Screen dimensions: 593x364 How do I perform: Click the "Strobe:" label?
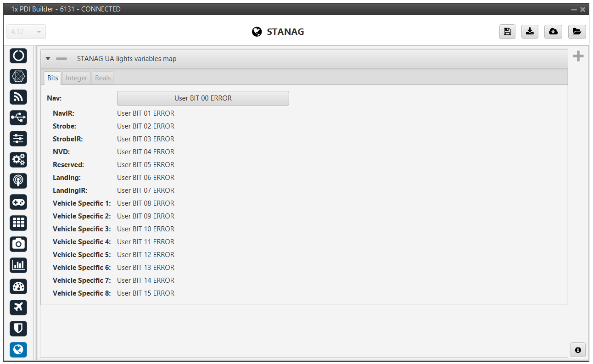(64, 126)
